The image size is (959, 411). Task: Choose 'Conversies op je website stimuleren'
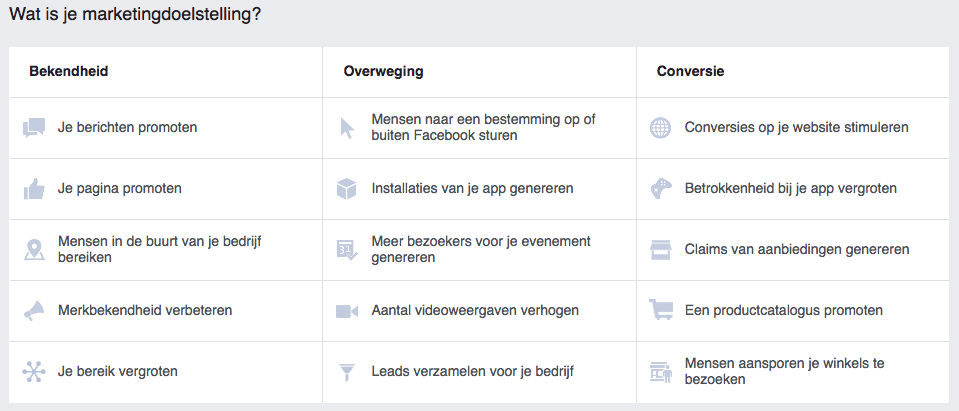796,128
